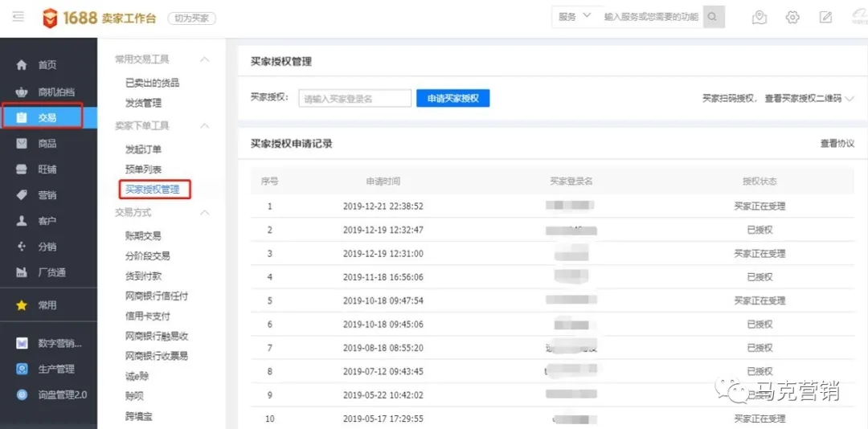Collapse the 常用交易工具 section
Screen dimensions: 868x429
point(205,59)
